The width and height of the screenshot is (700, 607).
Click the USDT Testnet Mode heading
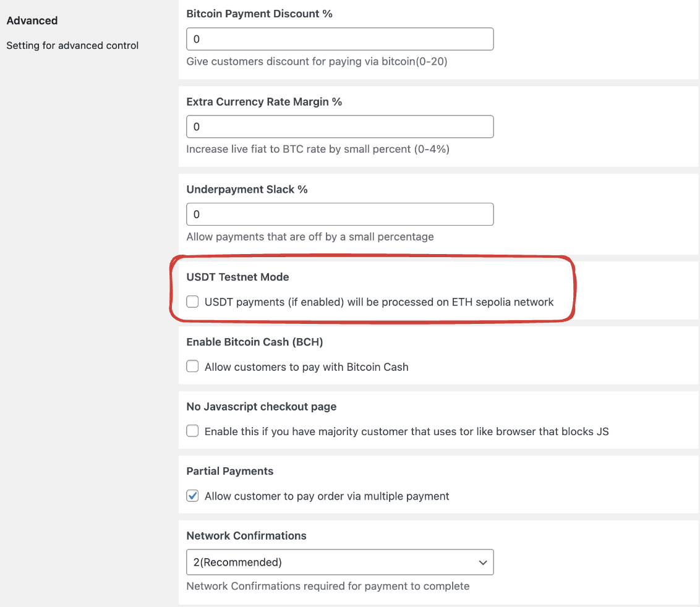237,277
